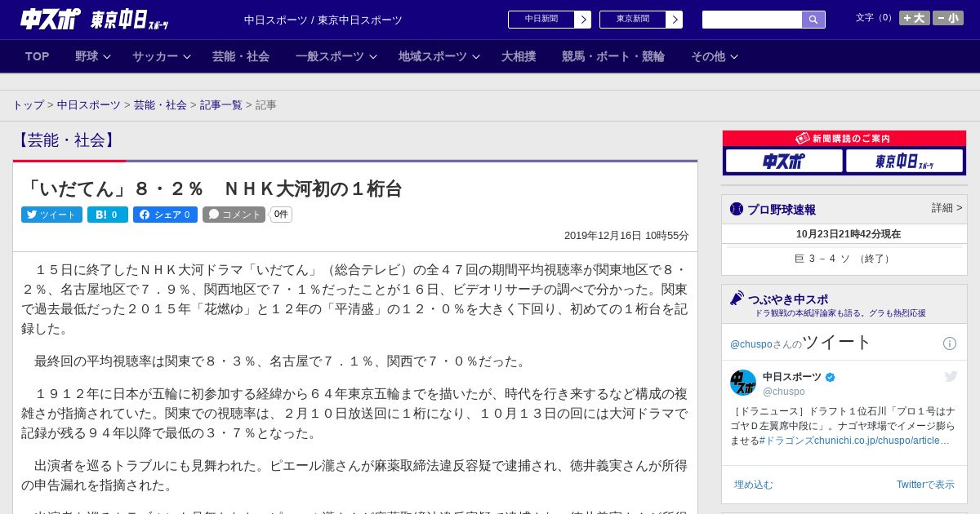Go to 記事一覧 in the breadcrumb
Screen dimensions: 980x514
[x=221, y=105]
